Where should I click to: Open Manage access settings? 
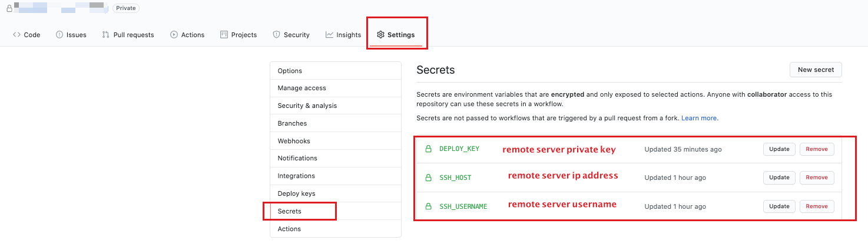coord(335,88)
